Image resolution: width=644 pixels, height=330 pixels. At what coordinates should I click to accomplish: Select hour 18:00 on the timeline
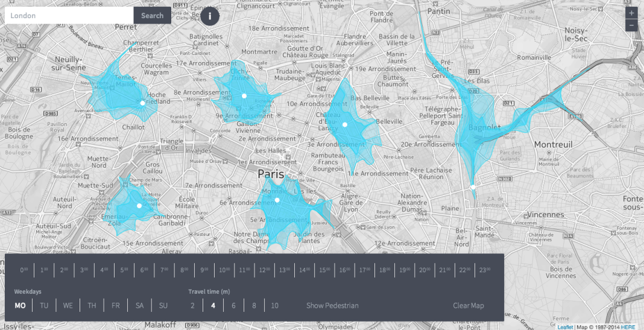pyautogui.click(x=385, y=270)
